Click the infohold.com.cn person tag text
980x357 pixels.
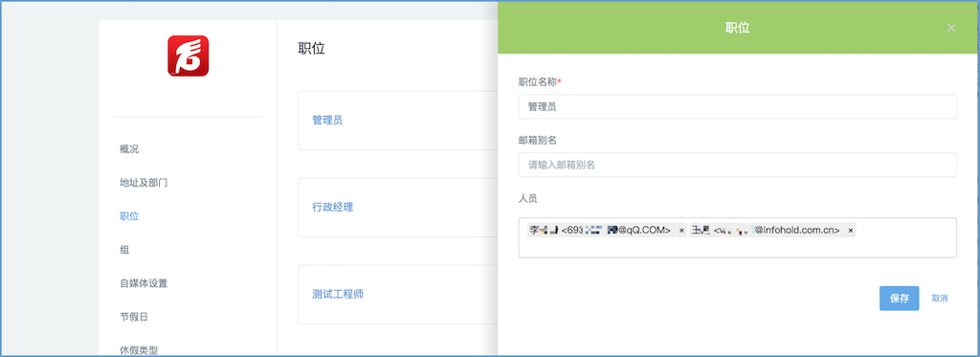coord(765,230)
